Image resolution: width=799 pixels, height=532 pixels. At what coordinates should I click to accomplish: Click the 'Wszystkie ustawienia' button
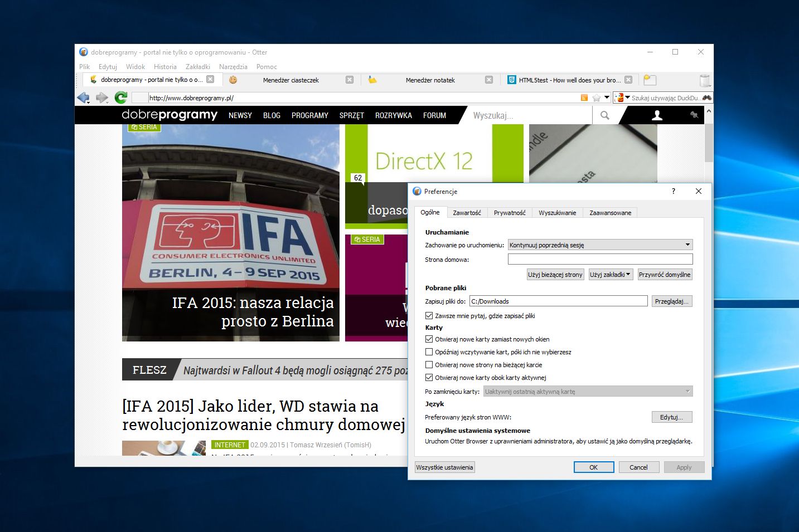[x=445, y=467]
